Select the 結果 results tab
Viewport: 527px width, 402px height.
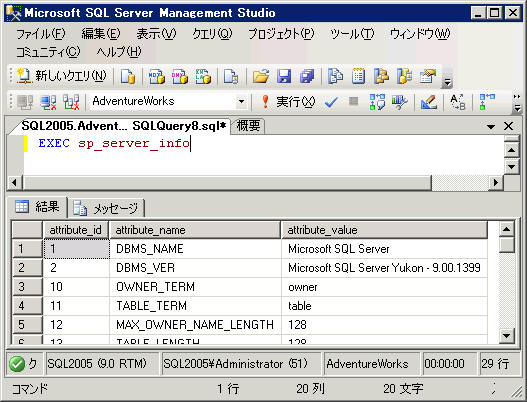37,207
